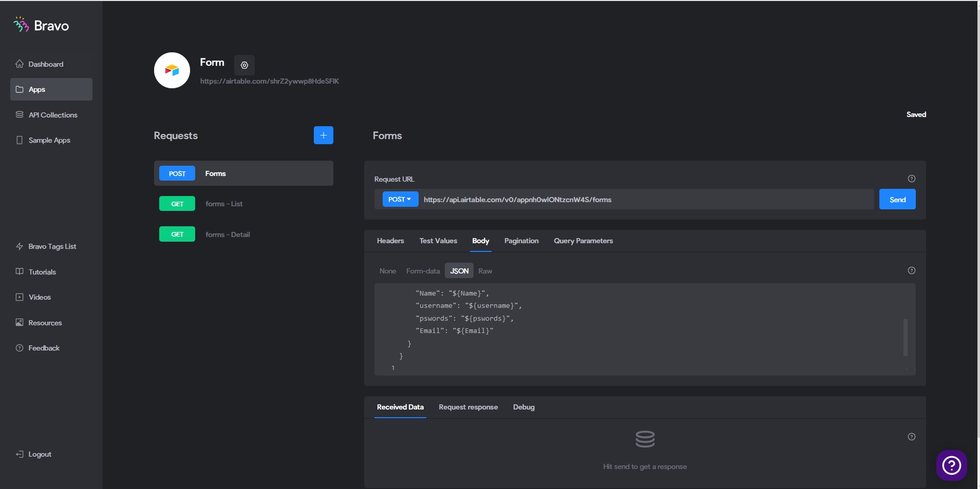
Task: Open the purple help chat bubble
Action: (x=952, y=465)
